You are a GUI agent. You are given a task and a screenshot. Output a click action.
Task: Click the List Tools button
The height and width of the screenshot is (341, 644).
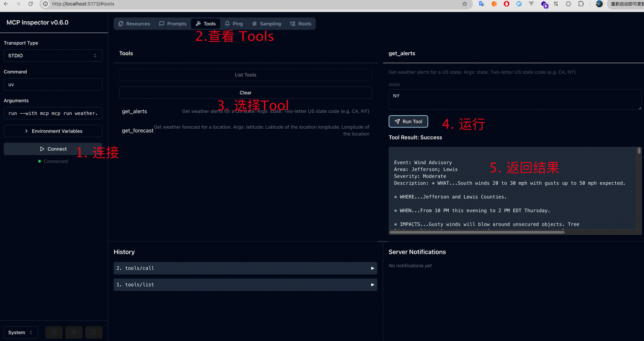click(x=245, y=75)
